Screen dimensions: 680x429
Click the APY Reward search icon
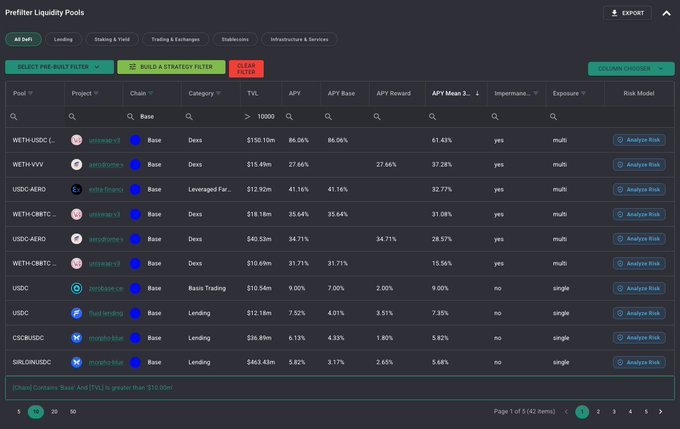point(377,117)
